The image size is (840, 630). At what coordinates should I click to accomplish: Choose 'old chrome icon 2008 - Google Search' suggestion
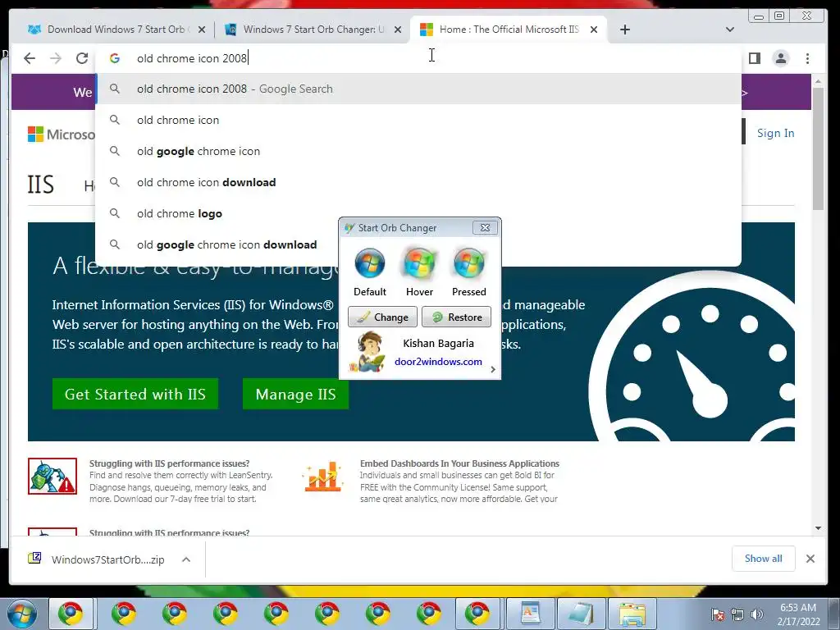[418, 89]
